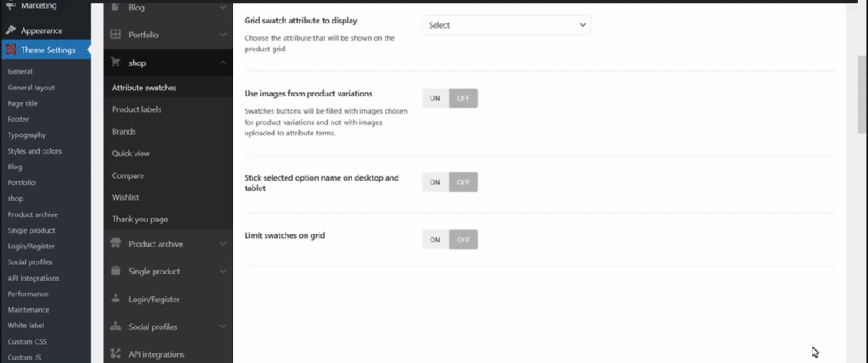Click the Portfolio grid icon
The image size is (868, 363).
(115, 35)
